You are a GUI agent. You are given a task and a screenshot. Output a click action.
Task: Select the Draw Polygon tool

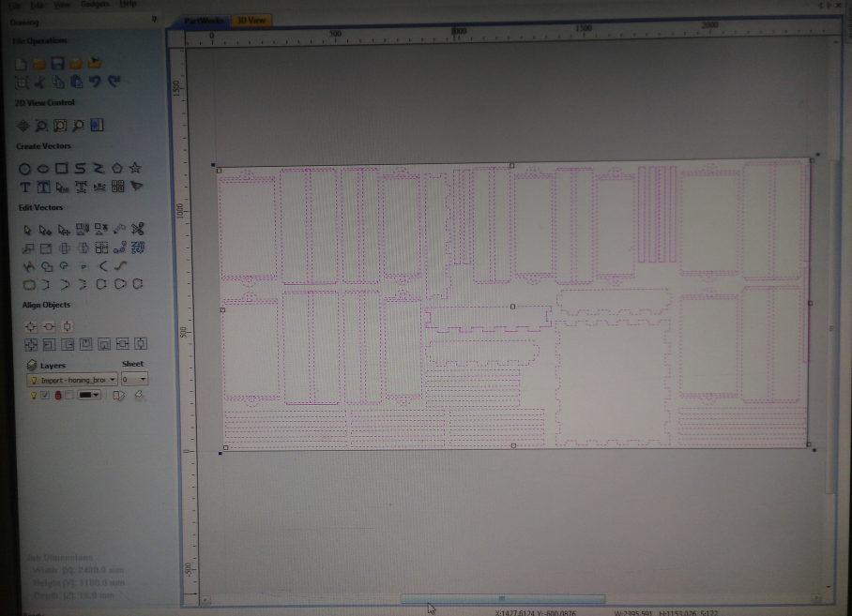(x=117, y=168)
